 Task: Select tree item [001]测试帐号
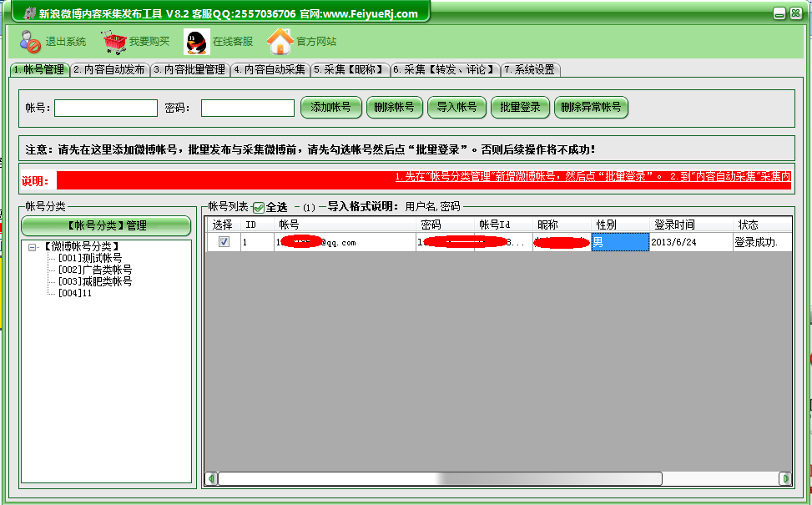[x=90, y=258]
